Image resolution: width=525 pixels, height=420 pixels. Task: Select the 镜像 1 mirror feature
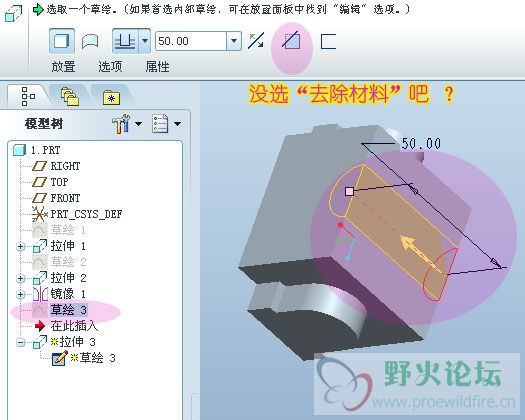68,294
